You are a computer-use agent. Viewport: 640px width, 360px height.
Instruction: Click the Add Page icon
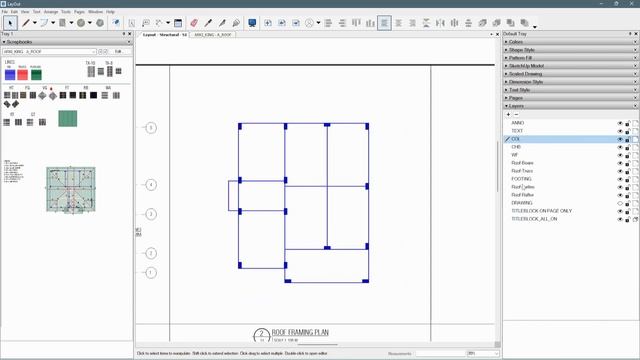(268, 23)
